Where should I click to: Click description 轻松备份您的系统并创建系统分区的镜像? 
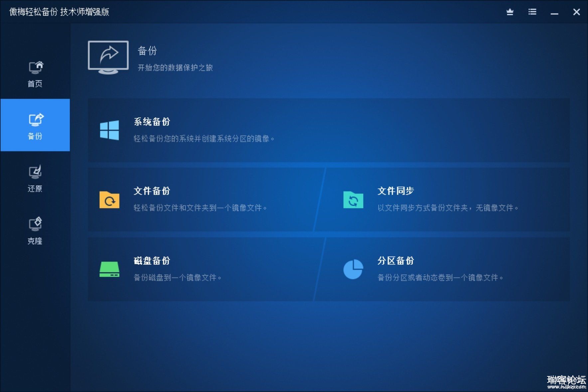(x=204, y=139)
